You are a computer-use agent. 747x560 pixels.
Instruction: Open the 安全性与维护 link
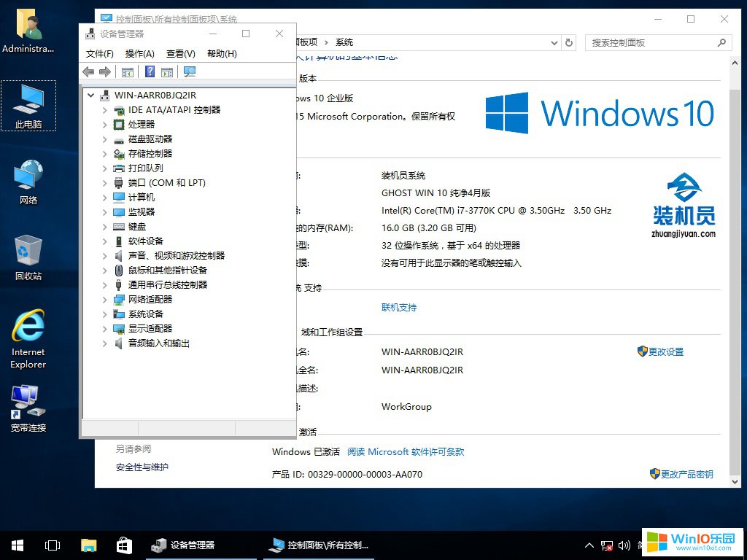coord(142,467)
